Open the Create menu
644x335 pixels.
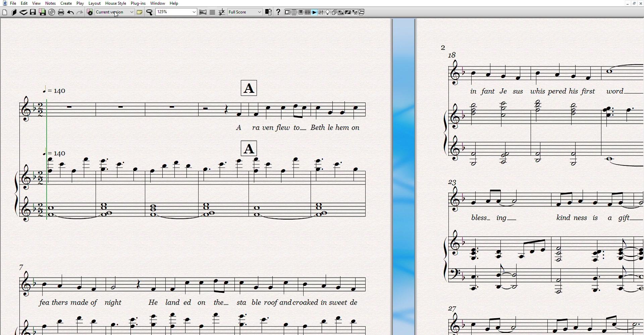[66, 3]
